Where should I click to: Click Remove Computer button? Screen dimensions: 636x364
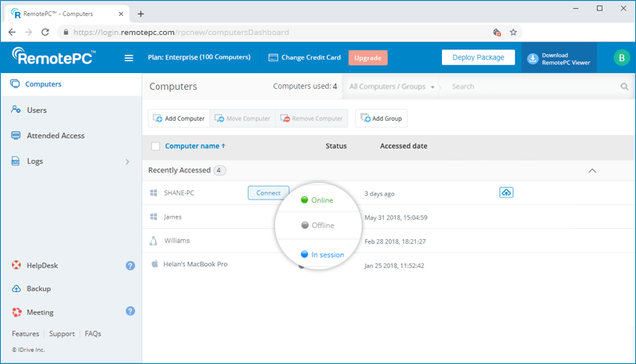click(x=312, y=118)
